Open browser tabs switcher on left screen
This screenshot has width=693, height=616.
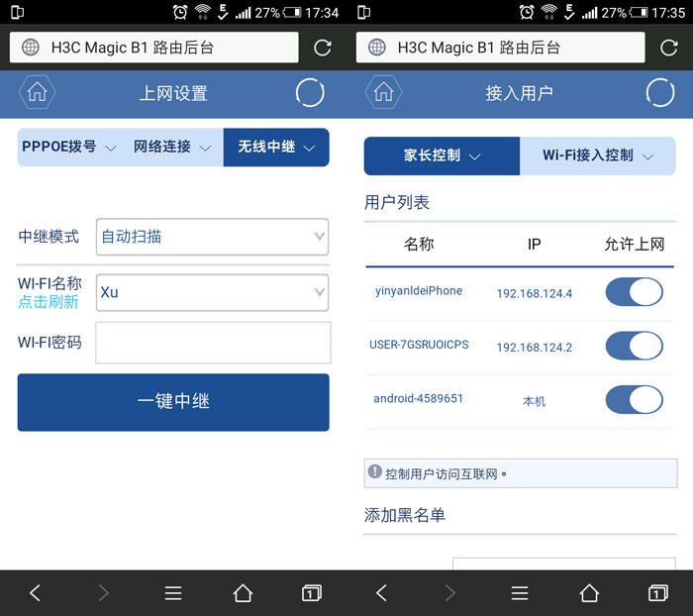click(x=312, y=593)
